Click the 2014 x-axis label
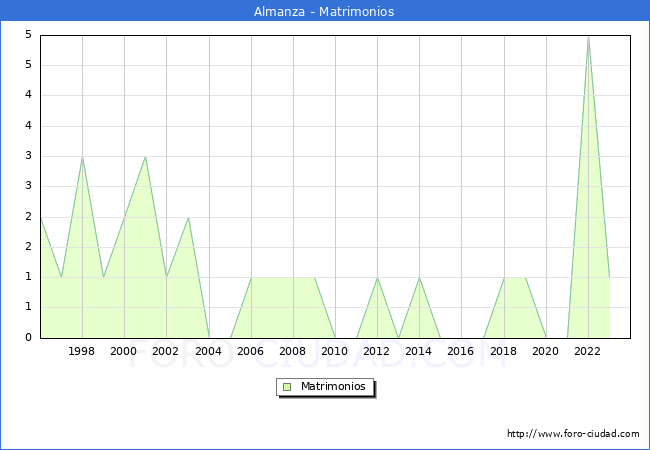 418,351
